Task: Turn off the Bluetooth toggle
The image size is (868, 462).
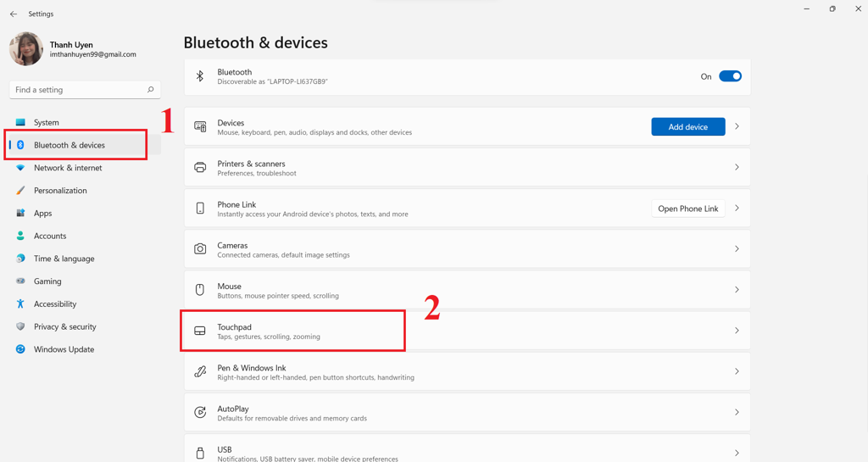Action: click(x=730, y=76)
